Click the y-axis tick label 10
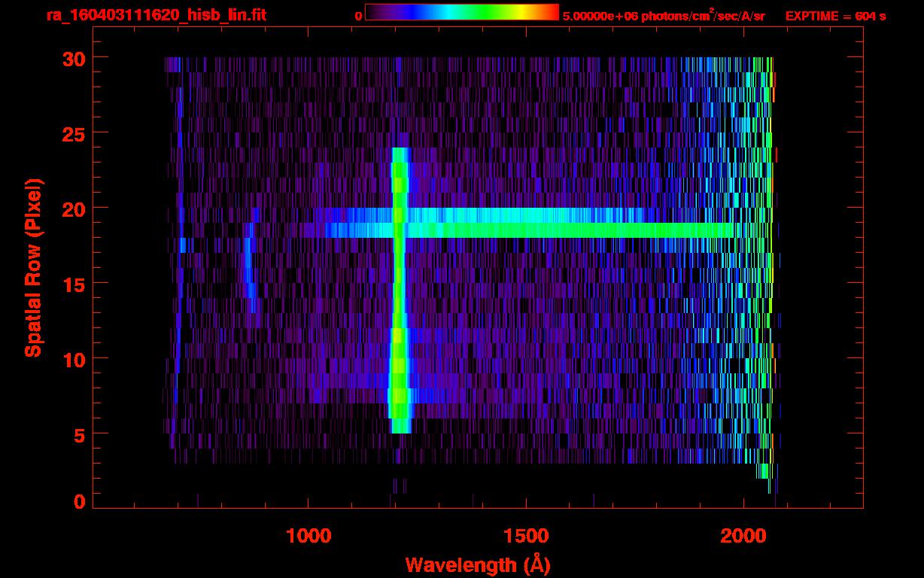Screen dimensions: 924x578 click(x=73, y=359)
